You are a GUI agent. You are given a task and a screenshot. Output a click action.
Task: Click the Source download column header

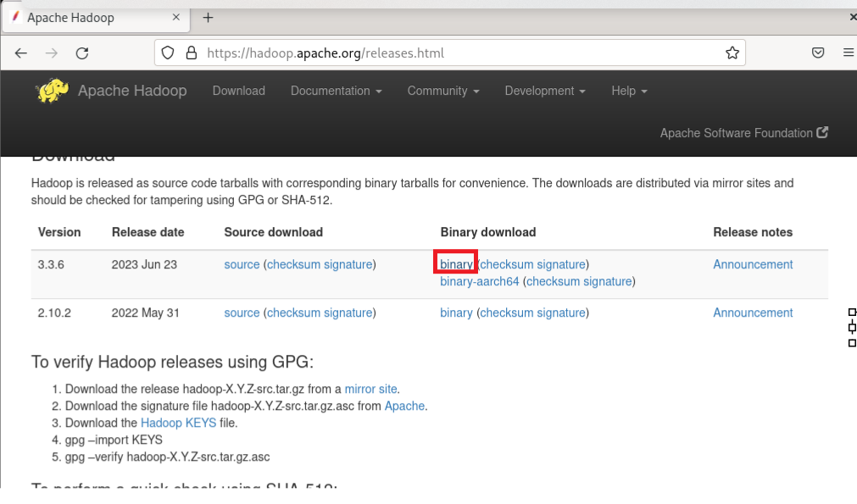pos(273,232)
